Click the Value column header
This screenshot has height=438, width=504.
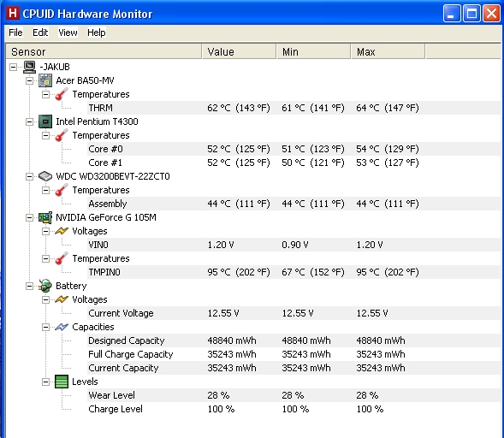coord(239,51)
